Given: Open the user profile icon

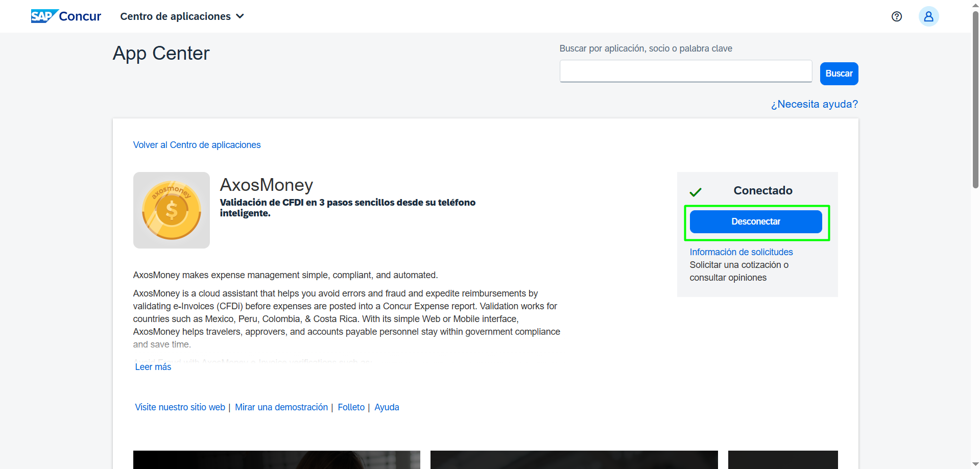Looking at the screenshot, I should (x=928, y=16).
